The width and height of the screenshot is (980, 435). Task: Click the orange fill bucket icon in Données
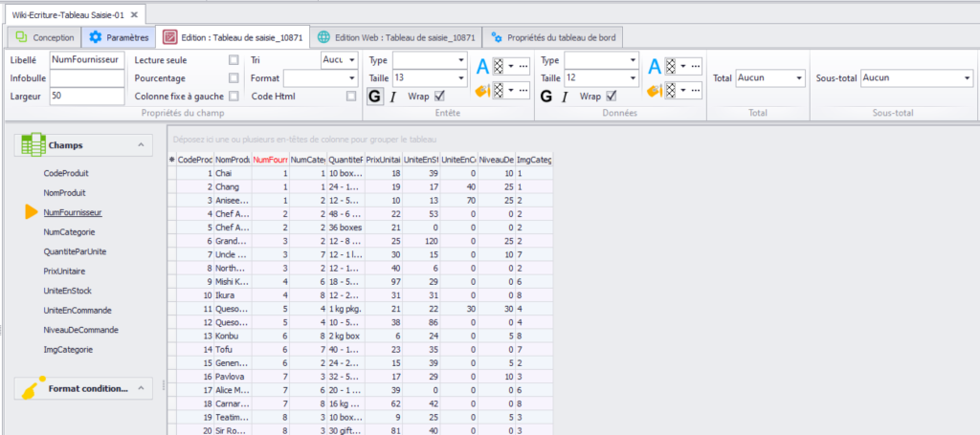coord(655,91)
